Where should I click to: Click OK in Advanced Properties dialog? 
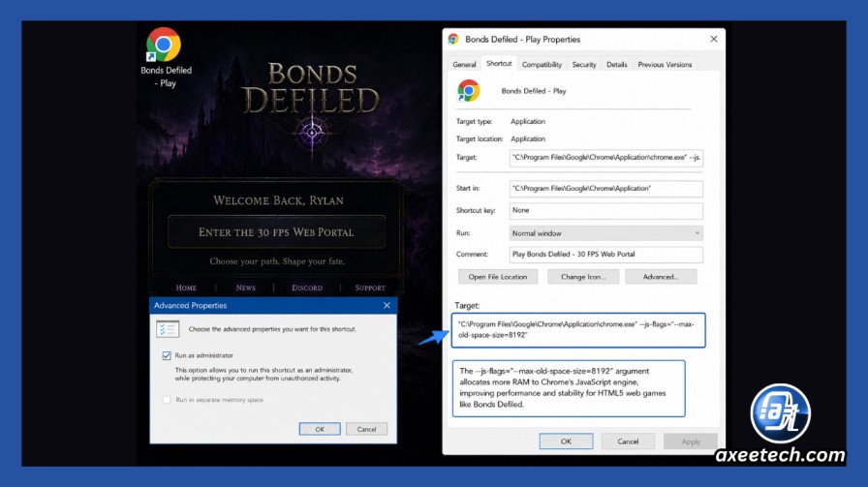point(320,429)
